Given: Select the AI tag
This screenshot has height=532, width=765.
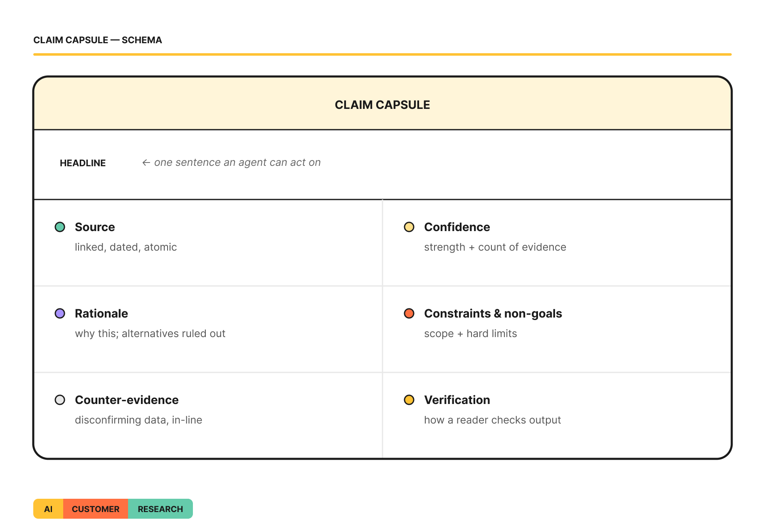Looking at the screenshot, I should (x=48, y=509).
